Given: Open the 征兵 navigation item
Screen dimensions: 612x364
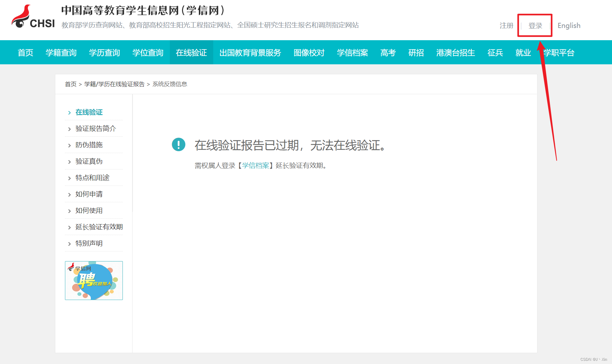Looking at the screenshot, I should (495, 52).
